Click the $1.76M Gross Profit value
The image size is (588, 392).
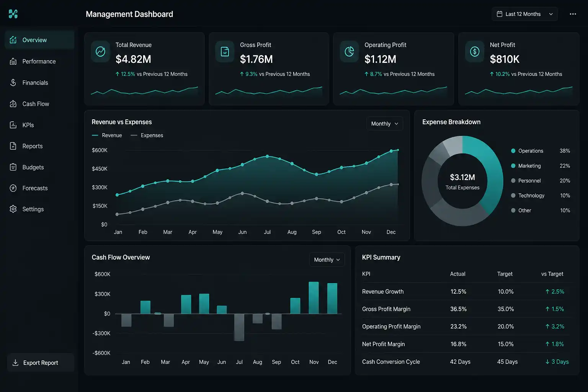point(256,59)
